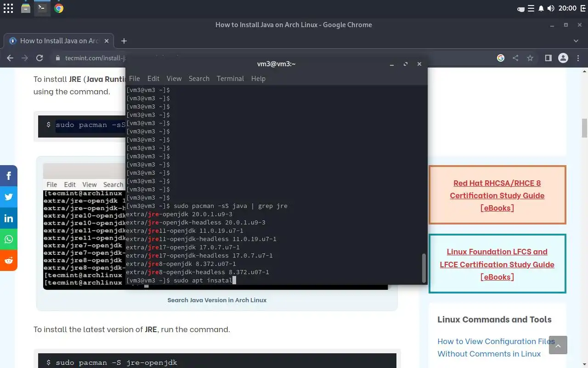Image resolution: width=588 pixels, height=368 pixels.
Task: Close the How to Install Java tab
Action: 107,41
